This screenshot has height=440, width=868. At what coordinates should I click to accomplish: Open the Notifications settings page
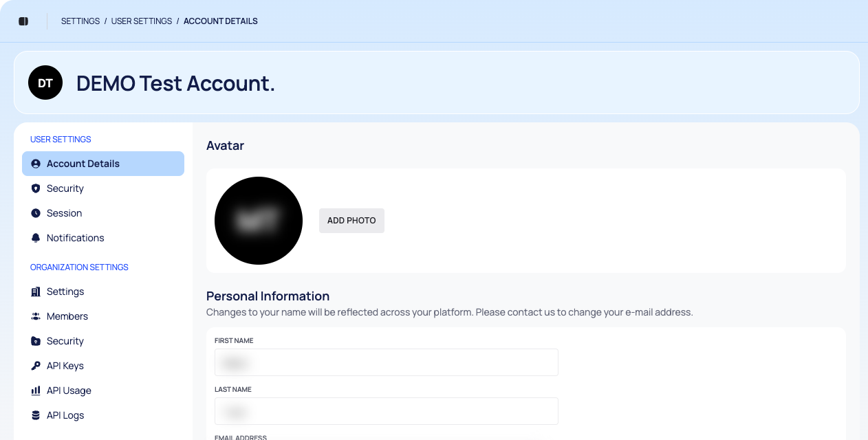pyautogui.click(x=103, y=238)
